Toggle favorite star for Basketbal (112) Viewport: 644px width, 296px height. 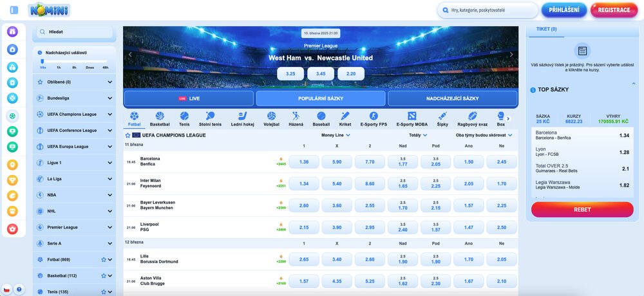(103, 275)
